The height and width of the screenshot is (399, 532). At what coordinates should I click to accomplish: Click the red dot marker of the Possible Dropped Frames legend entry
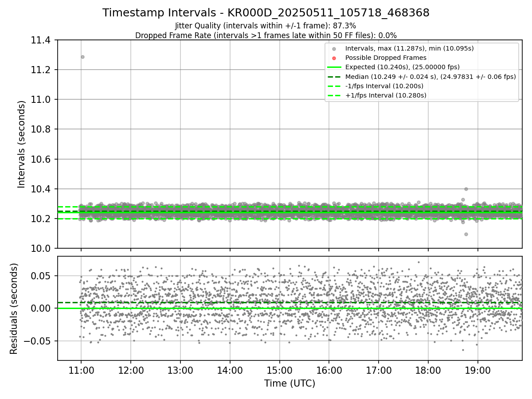334,58
